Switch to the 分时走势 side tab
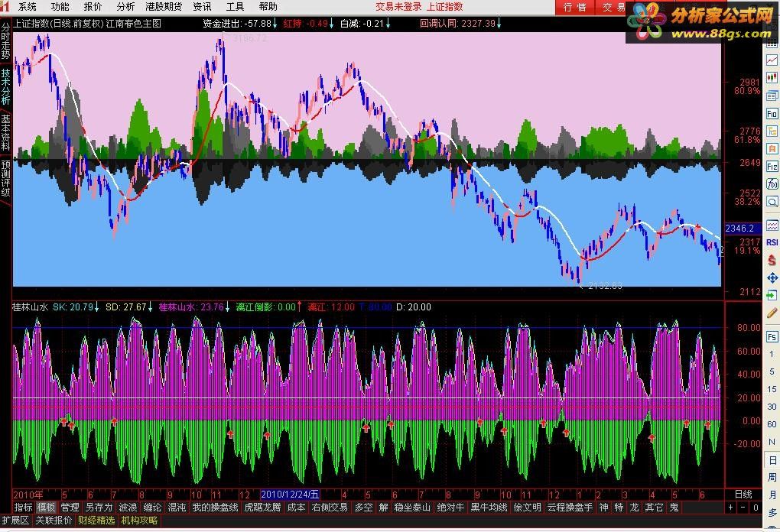This screenshot has width=780, height=532. tap(5, 42)
